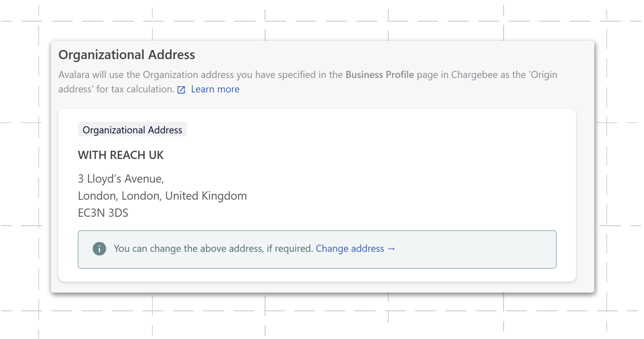
Task: Click the 3 Lloyd's Avenue address line
Action: pyautogui.click(x=121, y=179)
